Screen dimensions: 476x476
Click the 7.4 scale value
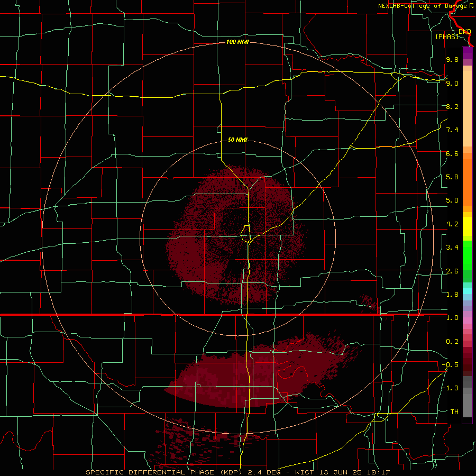pyautogui.click(x=452, y=130)
